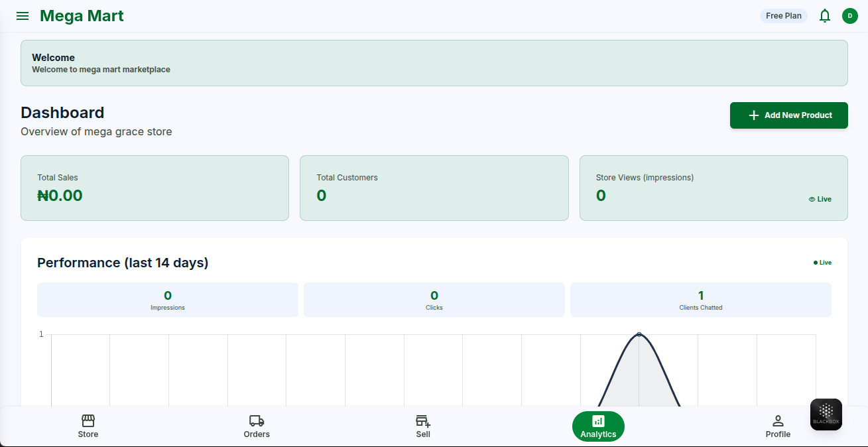Viewport: 868px width, 447px height.
Task: Select the Clients Chatted performance stat
Action: [x=701, y=300]
